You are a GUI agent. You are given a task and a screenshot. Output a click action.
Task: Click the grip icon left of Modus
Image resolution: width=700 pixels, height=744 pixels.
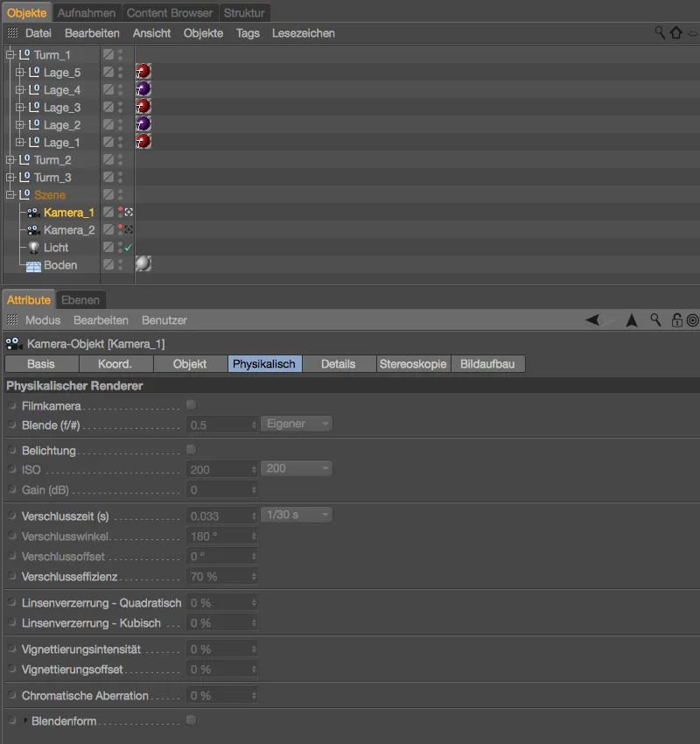pos(12,319)
